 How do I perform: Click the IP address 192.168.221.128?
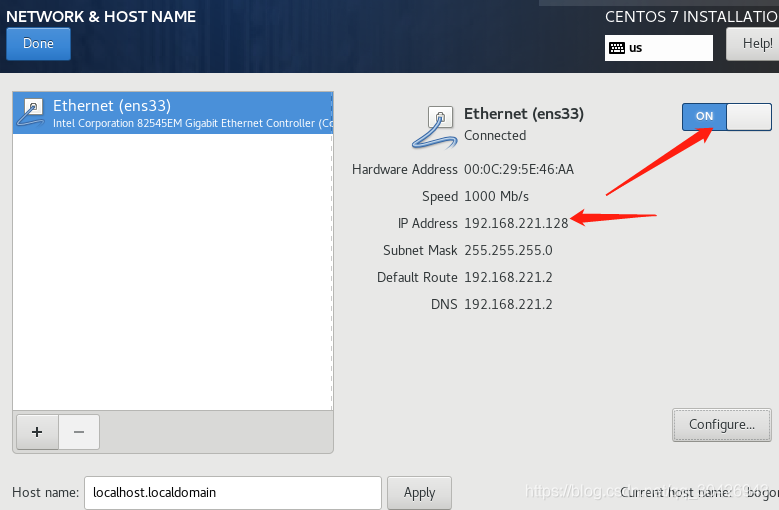[516, 223]
